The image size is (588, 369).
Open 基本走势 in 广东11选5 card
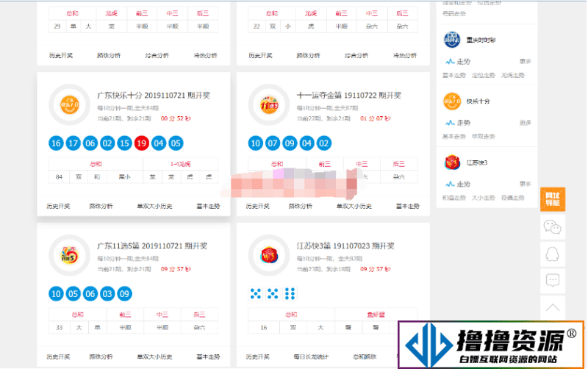208,357
